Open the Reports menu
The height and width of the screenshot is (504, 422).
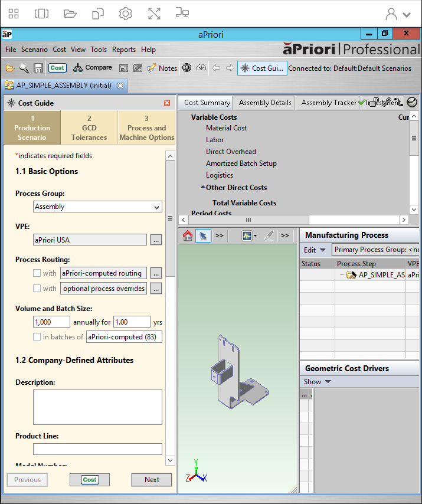pos(124,50)
